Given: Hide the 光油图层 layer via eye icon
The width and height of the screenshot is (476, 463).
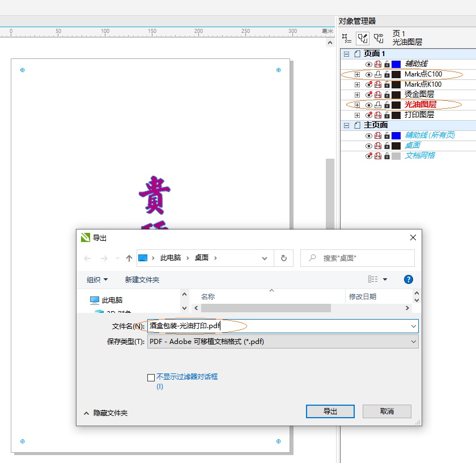Looking at the screenshot, I should (369, 105).
